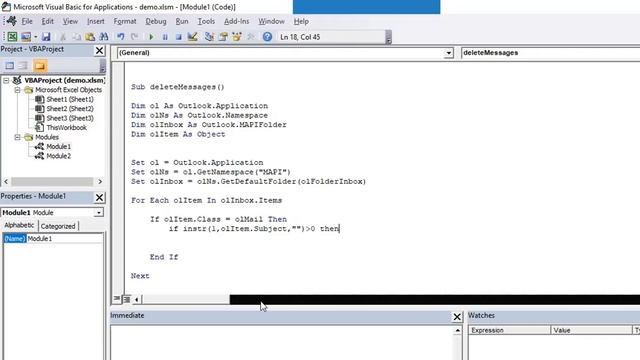640x360 pixels.
Task: Close the Project - VBAProject panel
Action: coord(99,50)
